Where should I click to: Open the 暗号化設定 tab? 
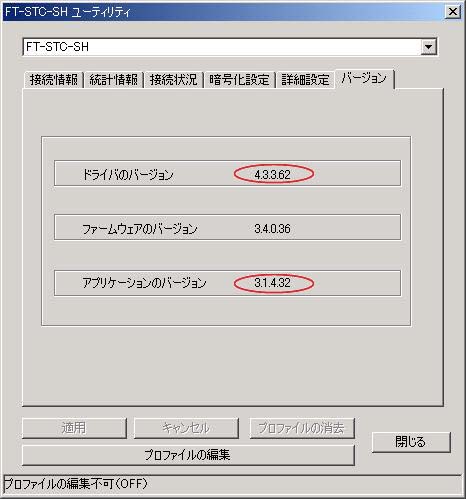click(239, 80)
